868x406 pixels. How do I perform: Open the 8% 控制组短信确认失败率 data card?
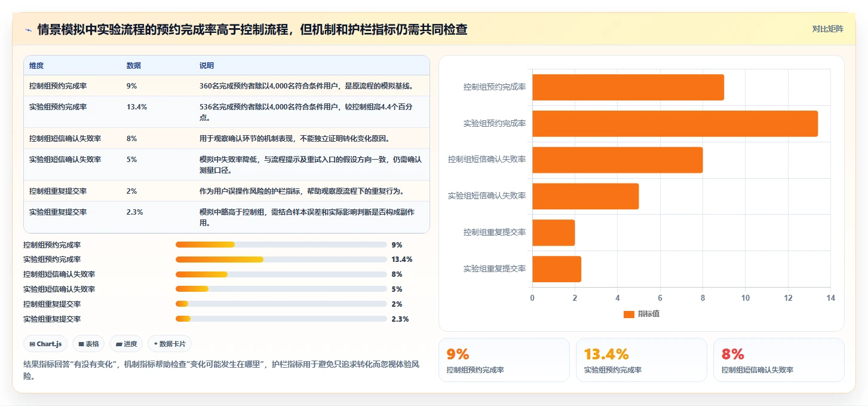point(779,360)
